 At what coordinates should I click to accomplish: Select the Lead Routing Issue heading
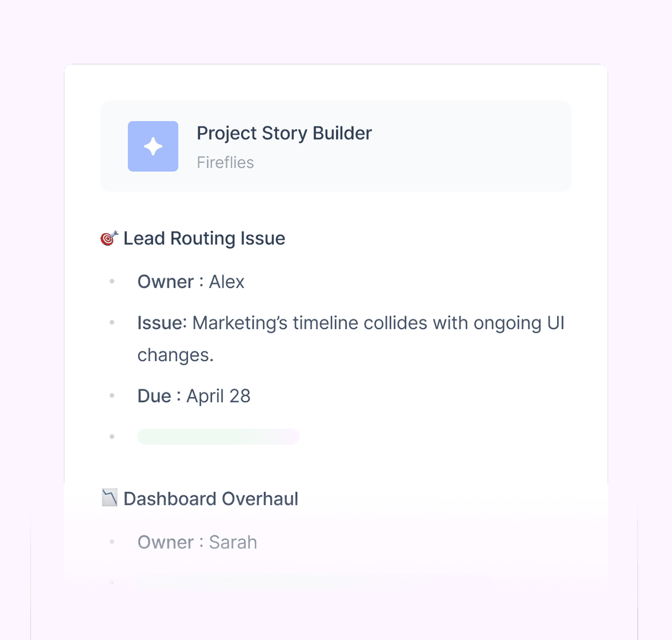click(x=204, y=239)
